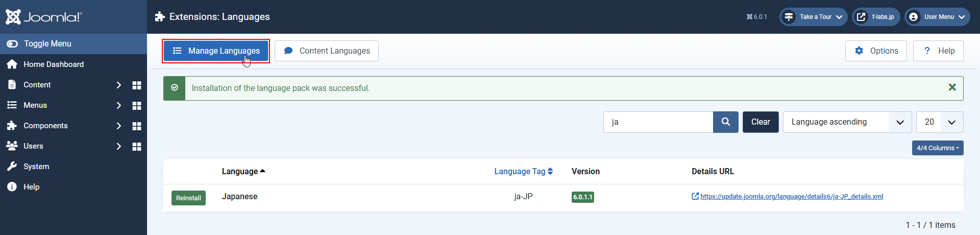The image size is (980, 235).
Task: Click the Version column header
Action: [x=585, y=172]
